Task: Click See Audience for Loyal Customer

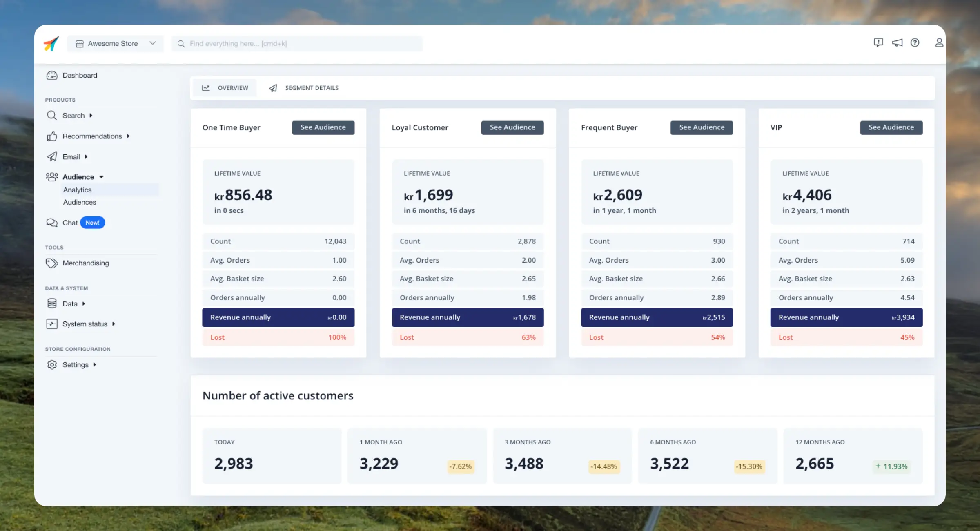Action: (x=512, y=127)
